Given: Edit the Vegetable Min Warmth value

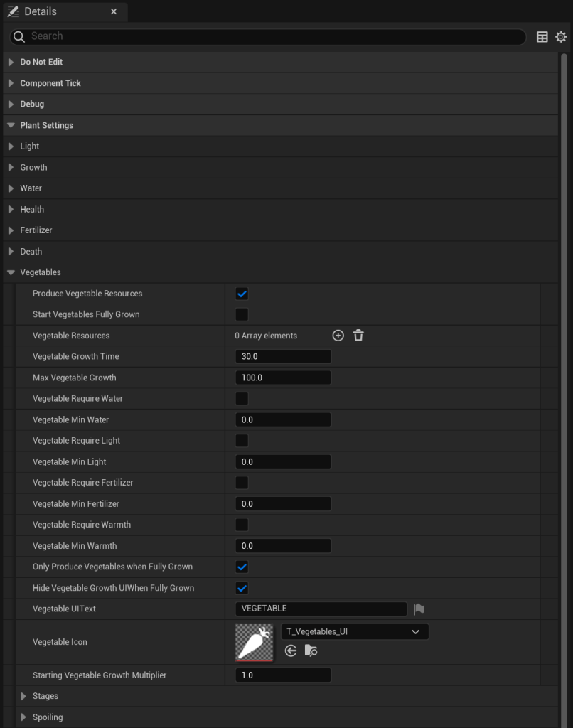Looking at the screenshot, I should point(283,545).
